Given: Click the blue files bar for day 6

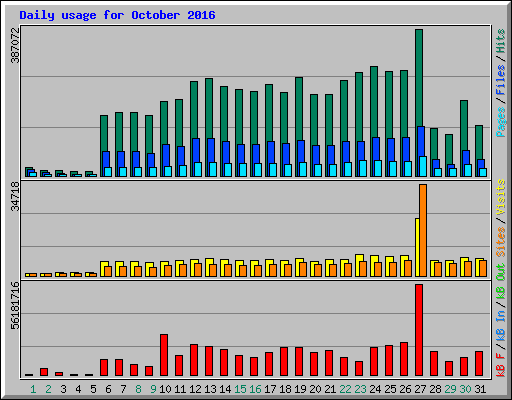Looking at the screenshot, I should [106, 159].
